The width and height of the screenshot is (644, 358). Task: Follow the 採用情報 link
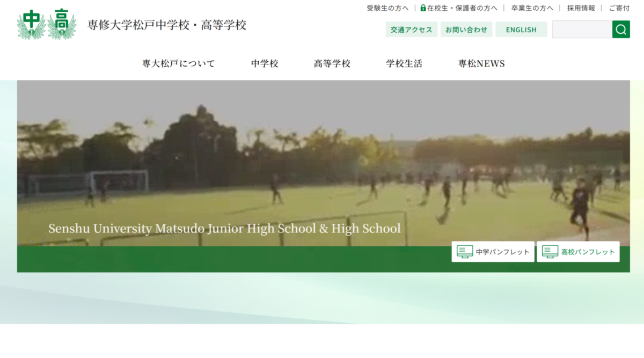[581, 8]
